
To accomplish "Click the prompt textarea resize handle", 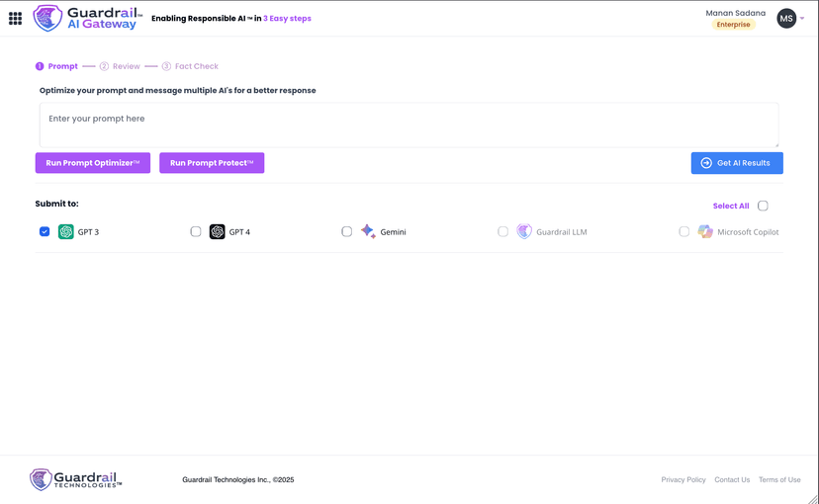I will tap(776, 144).
